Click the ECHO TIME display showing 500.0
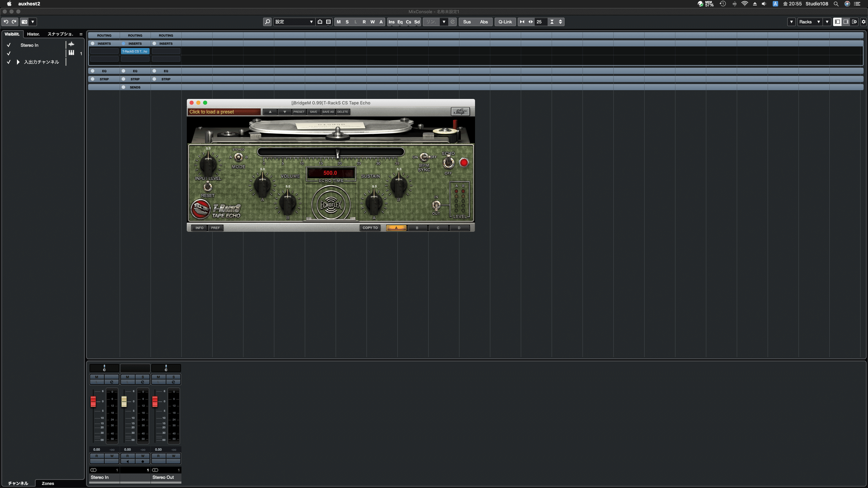This screenshot has height=488, width=868. click(x=331, y=173)
